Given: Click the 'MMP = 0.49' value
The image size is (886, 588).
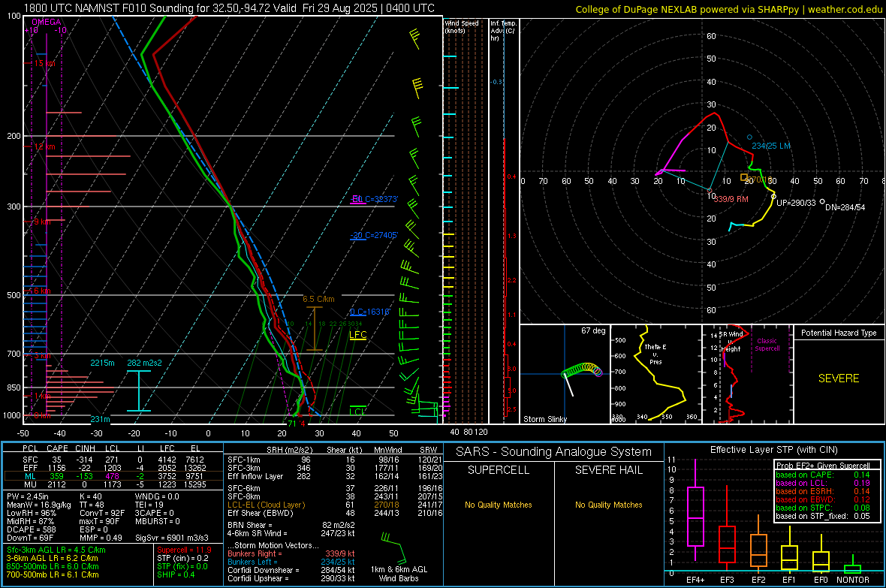Looking at the screenshot, I should coord(101,538).
